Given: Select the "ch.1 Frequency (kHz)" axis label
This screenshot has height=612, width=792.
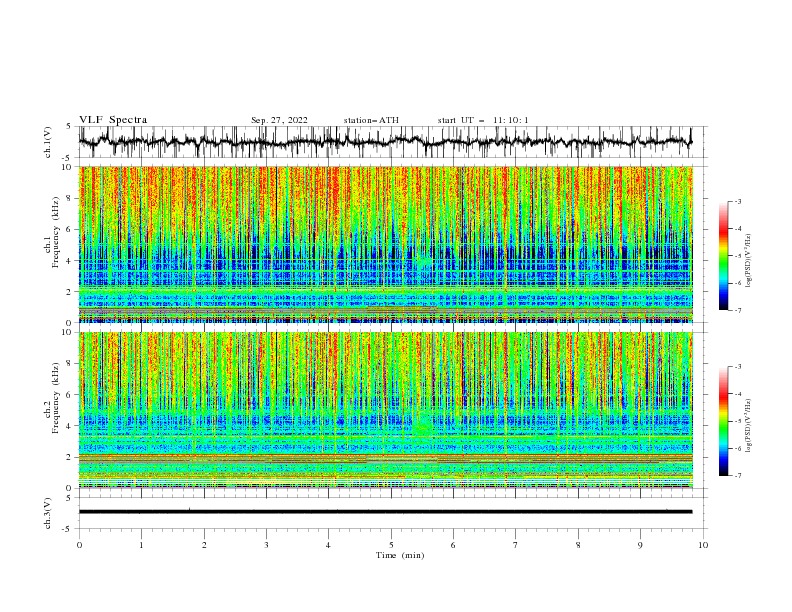Looking at the screenshot, I should [x=52, y=232].
